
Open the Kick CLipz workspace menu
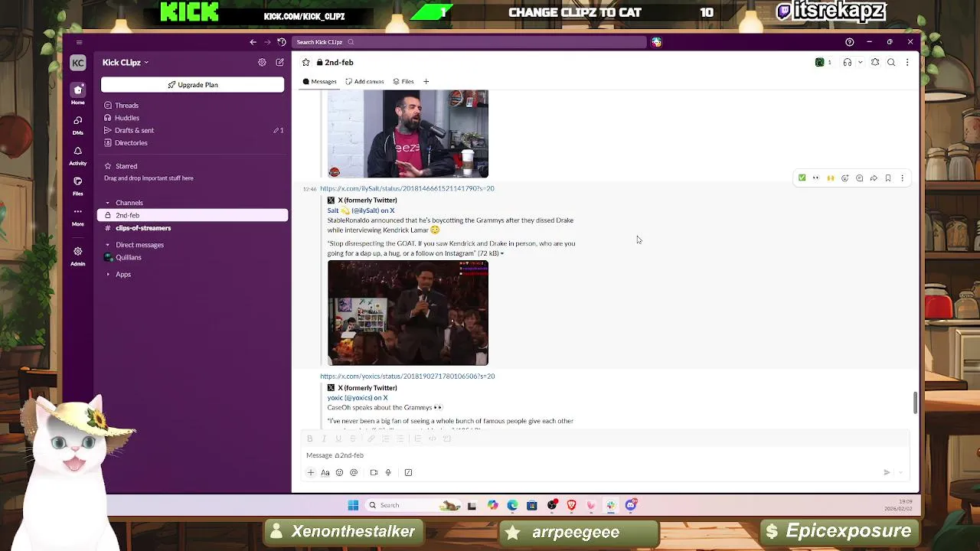tap(126, 63)
